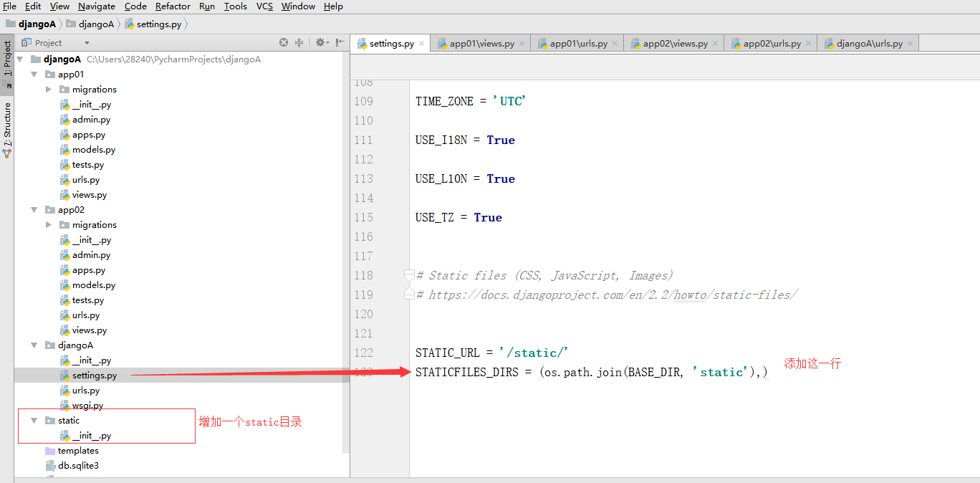Close the app02\urls.py tab
Image resolution: width=980 pixels, height=483 pixels.
808,44
